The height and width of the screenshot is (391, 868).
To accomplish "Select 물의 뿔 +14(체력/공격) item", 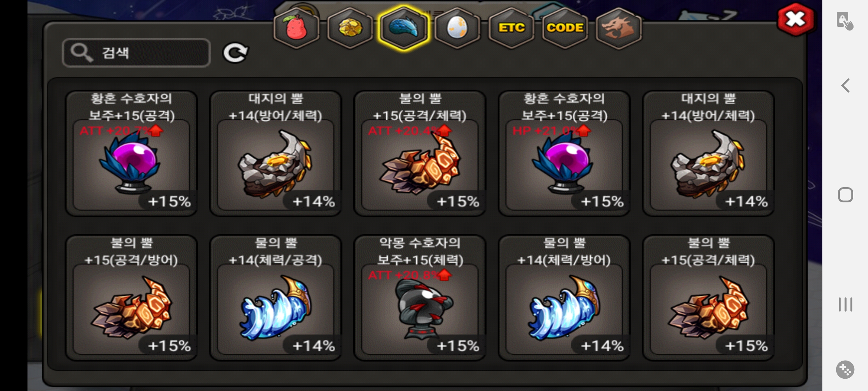I will coord(276,298).
